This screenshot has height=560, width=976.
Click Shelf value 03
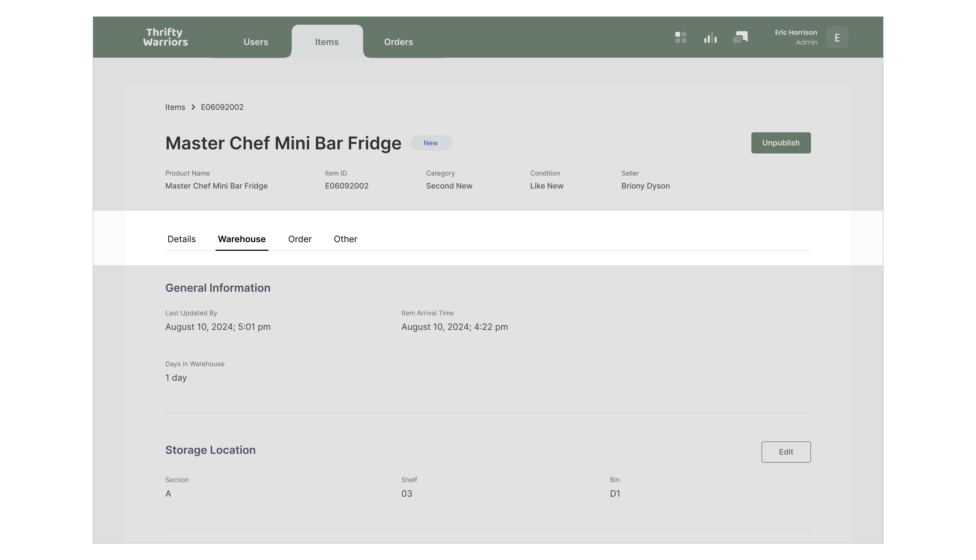pyautogui.click(x=407, y=494)
